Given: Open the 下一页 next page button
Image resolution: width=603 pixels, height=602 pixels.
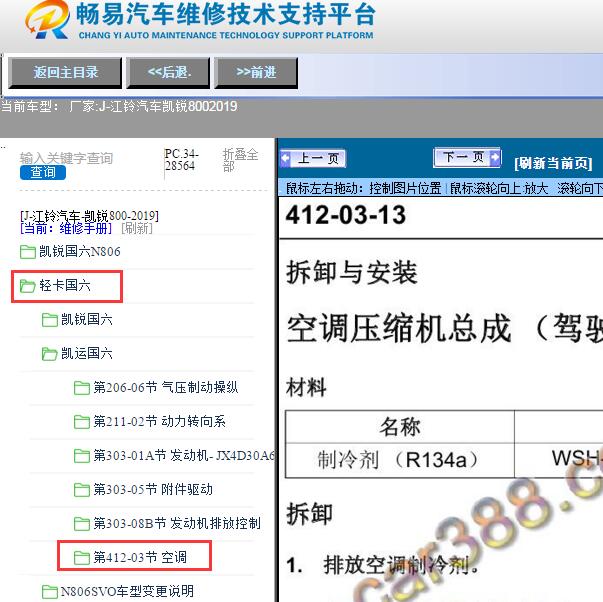Looking at the screenshot, I should click(x=467, y=157).
